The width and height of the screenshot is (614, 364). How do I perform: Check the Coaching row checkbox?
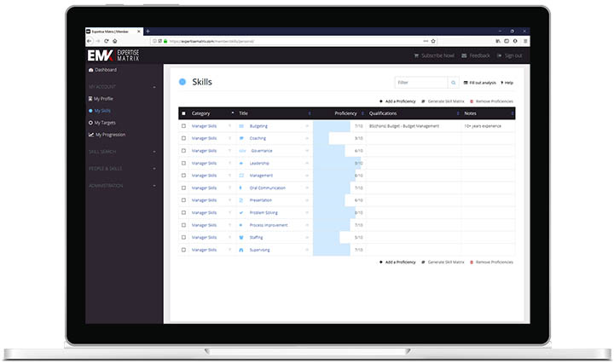[x=183, y=138]
